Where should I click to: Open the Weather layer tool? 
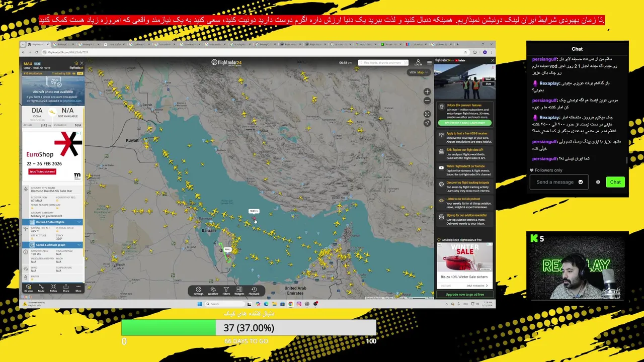[213, 292]
